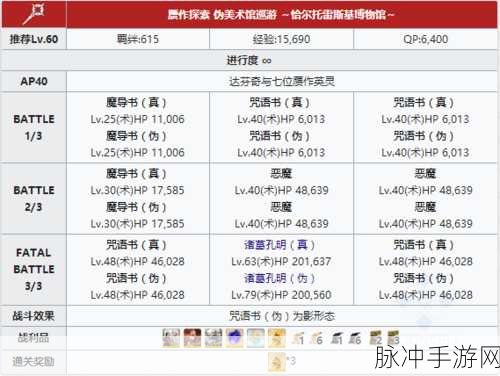Select Lv.79(术)HP 200,560 stat line
This screenshot has height=376, width=500.
[x=281, y=295]
